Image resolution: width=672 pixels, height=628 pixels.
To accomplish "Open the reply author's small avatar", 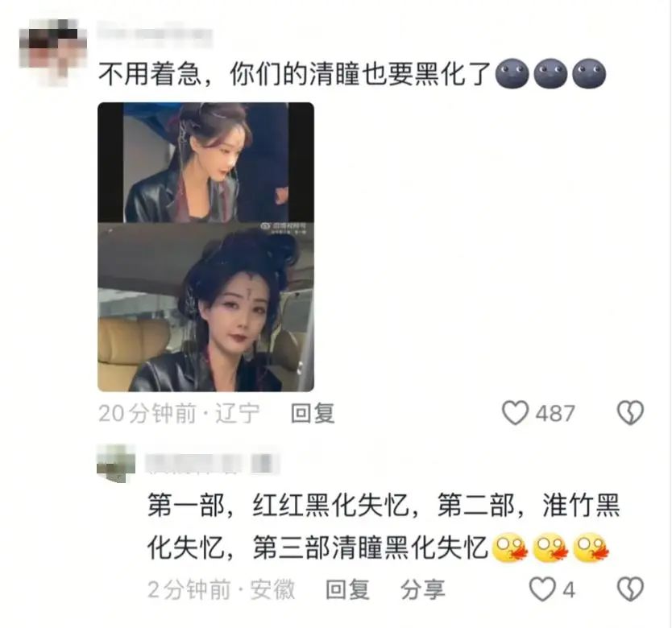I will (116, 464).
